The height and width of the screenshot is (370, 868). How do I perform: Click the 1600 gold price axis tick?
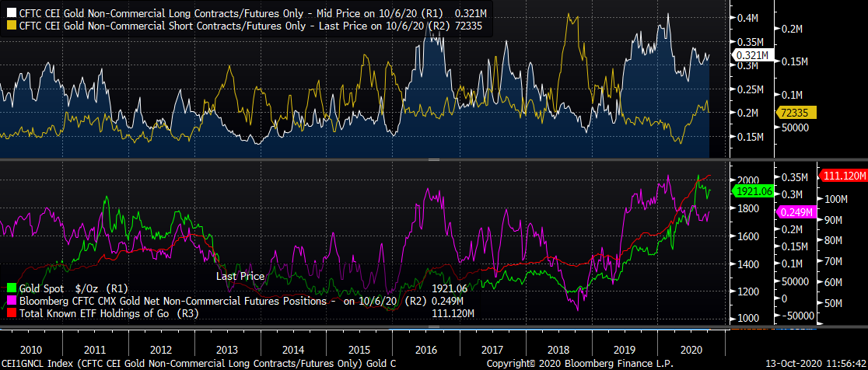click(x=747, y=236)
